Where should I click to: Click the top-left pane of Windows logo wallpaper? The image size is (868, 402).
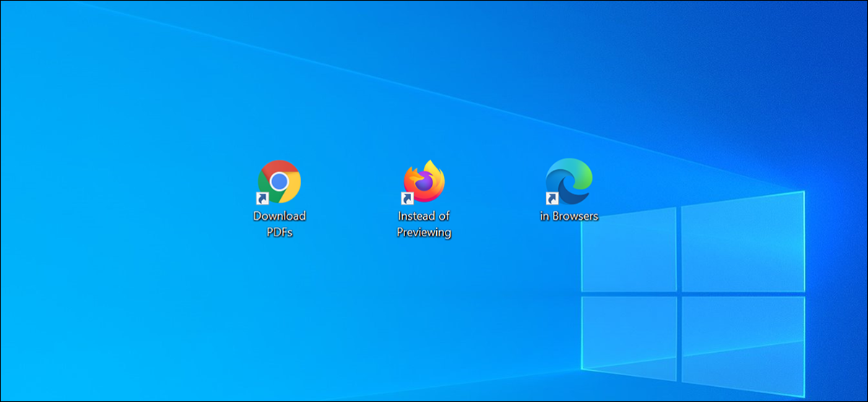tap(630, 251)
